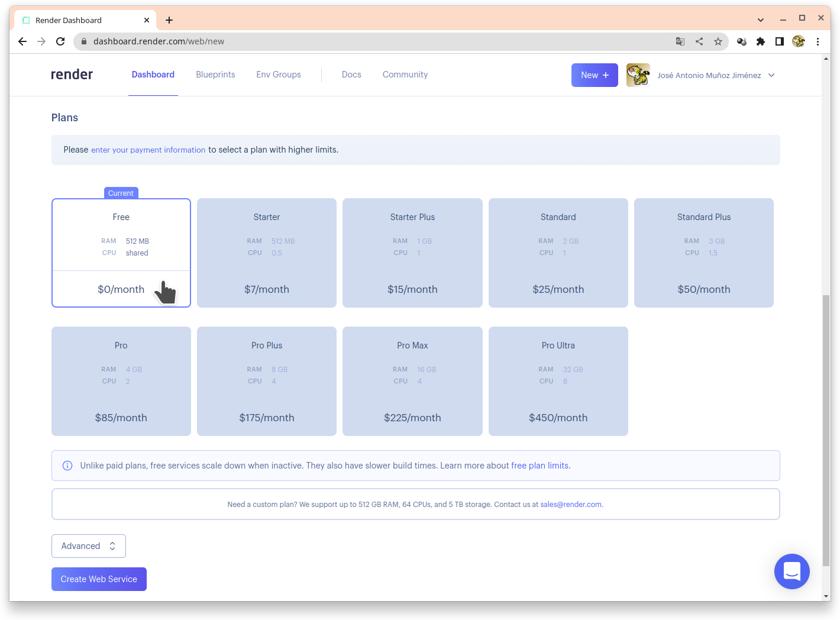Image resolution: width=840 pixels, height=620 pixels.
Task: Open the Env Groups nav tab
Action: (x=279, y=75)
